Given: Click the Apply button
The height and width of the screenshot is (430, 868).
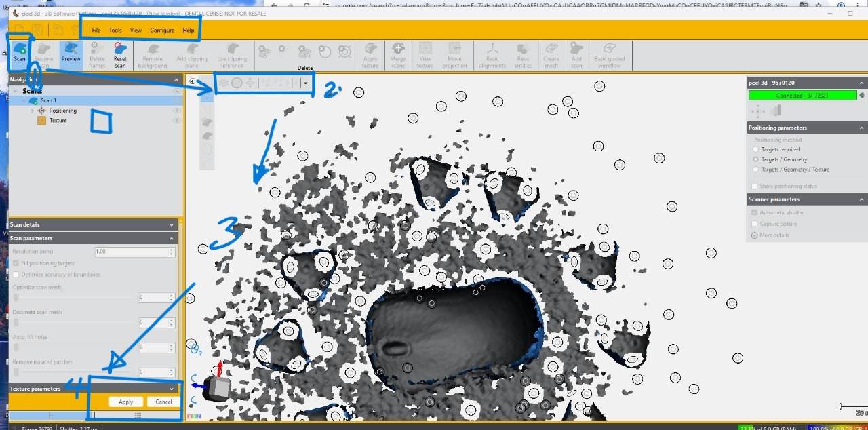Looking at the screenshot, I should coord(125,402).
